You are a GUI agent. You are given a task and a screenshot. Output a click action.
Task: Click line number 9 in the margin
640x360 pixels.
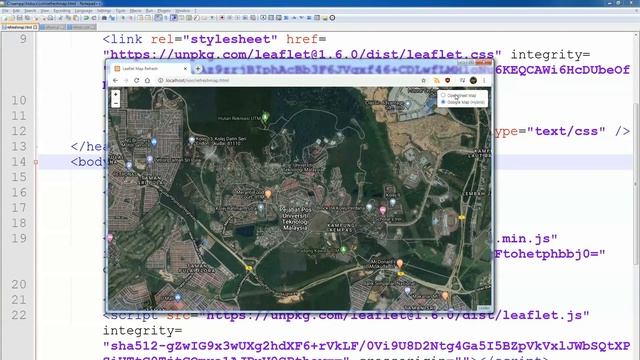23,39
